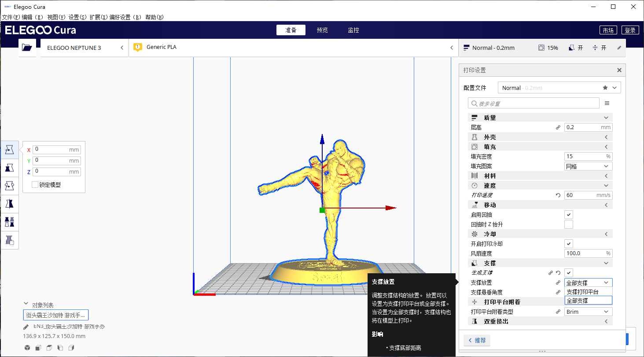Click the infill 15% icon in summary bar
The width and height of the screenshot is (644, 357).
pyautogui.click(x=541, y=48)
